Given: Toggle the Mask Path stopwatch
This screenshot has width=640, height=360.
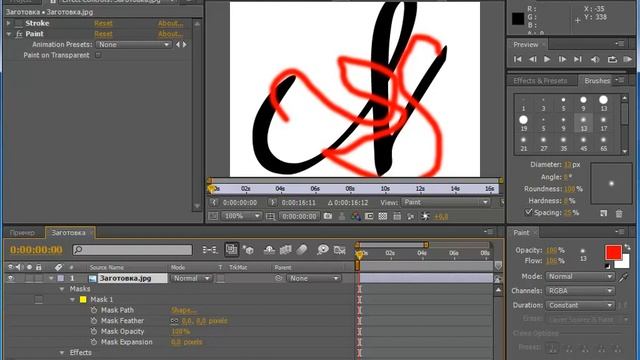Looking at the screenshot, I should 94,310.
